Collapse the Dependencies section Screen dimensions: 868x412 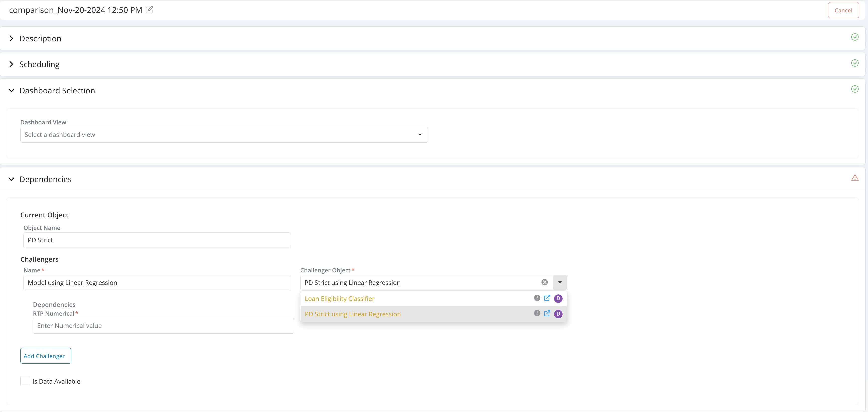(x=11, y=179)
